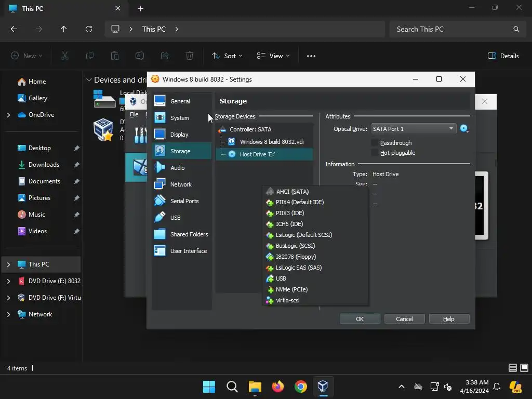This screenshot has height=399, width=532.
Task: Refresh the File Explorer view
Action: pyautogui.click(x=89, y=29)
